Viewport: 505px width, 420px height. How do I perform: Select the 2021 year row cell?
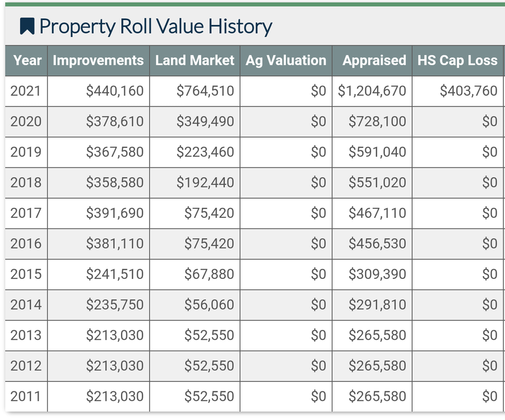(x=26, y=91)
